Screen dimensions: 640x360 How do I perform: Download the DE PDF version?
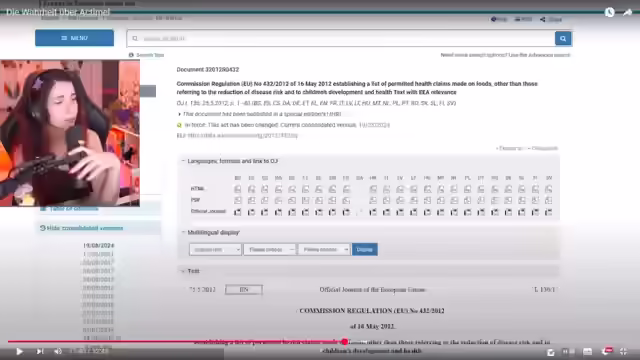point(291,200)
